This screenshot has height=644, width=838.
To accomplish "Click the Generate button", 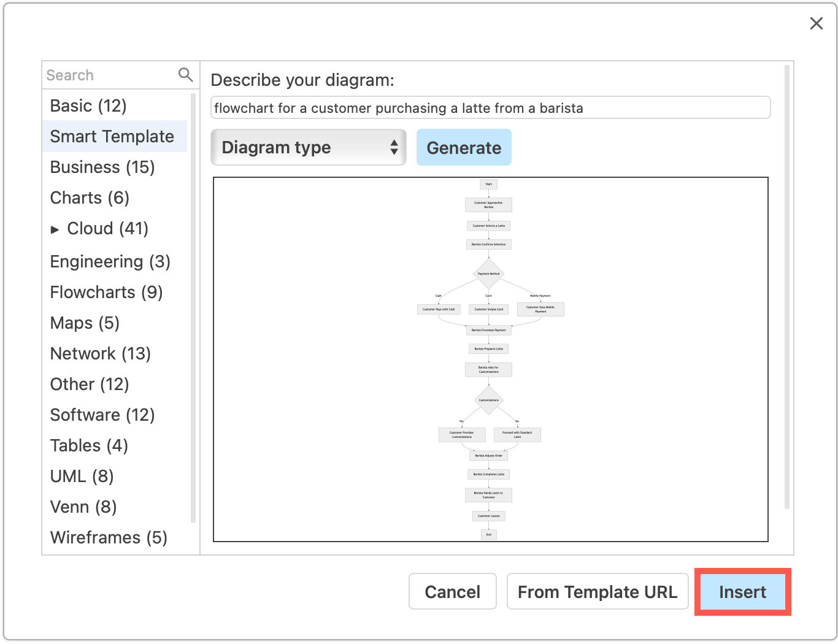I will [x=464, y=147].
